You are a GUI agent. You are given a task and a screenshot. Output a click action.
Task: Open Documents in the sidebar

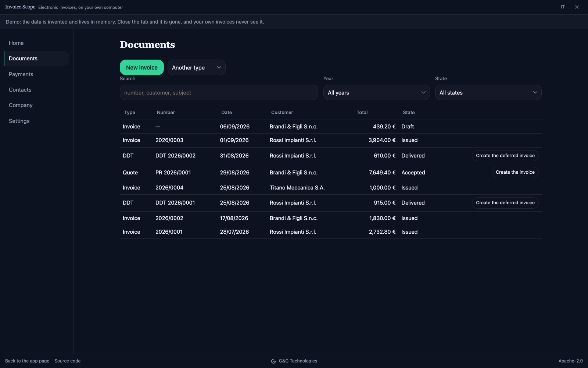[x=36, y=59]
